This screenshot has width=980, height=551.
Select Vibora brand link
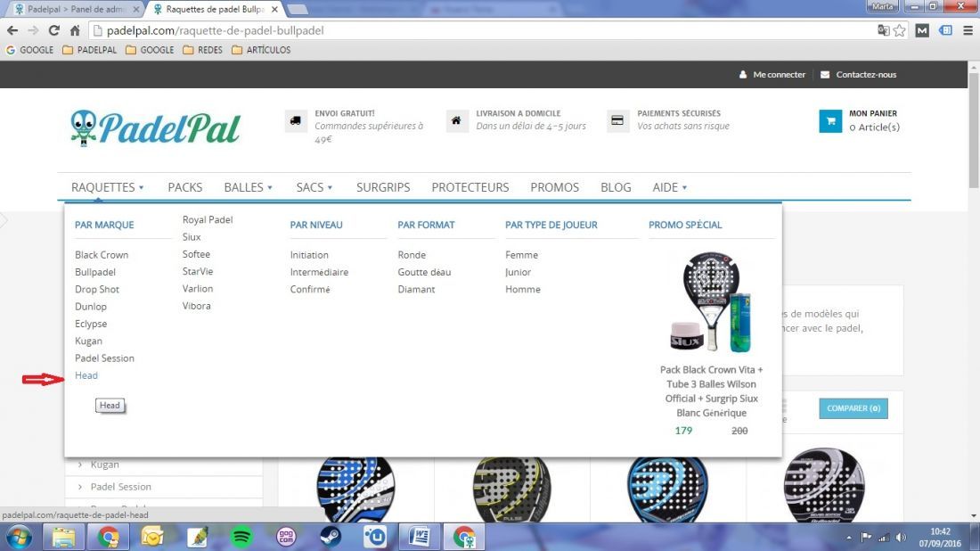pyautogui.click(x=196, y=306)
